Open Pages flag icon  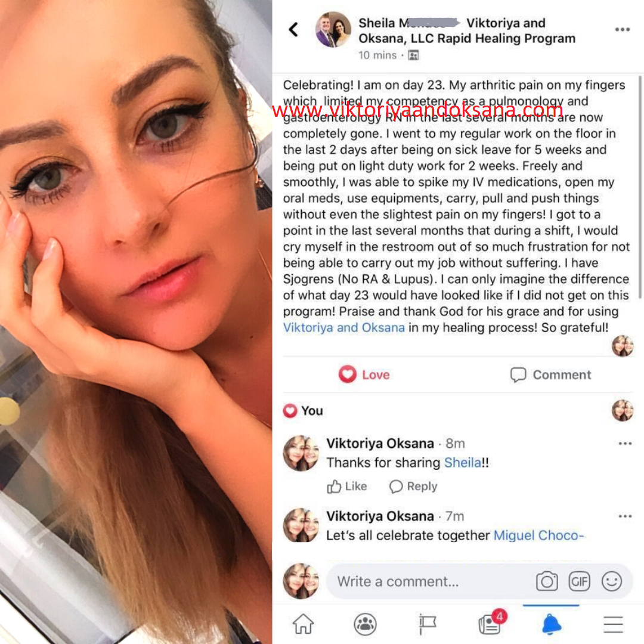pyautogui.click(x=427, y=624)
